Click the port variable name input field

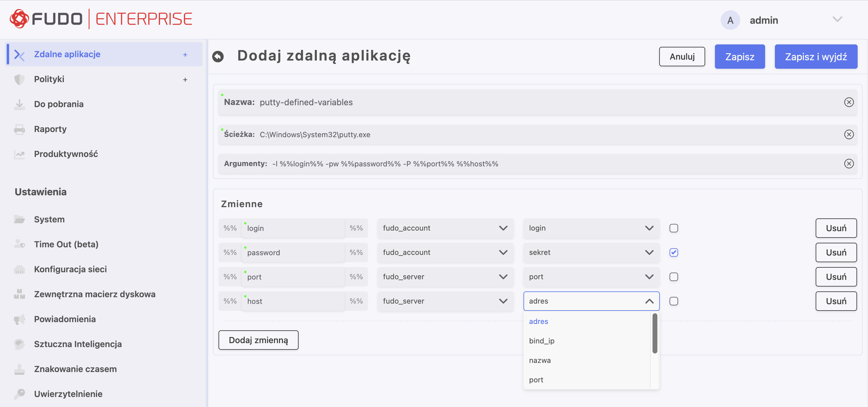click(292, 277)
